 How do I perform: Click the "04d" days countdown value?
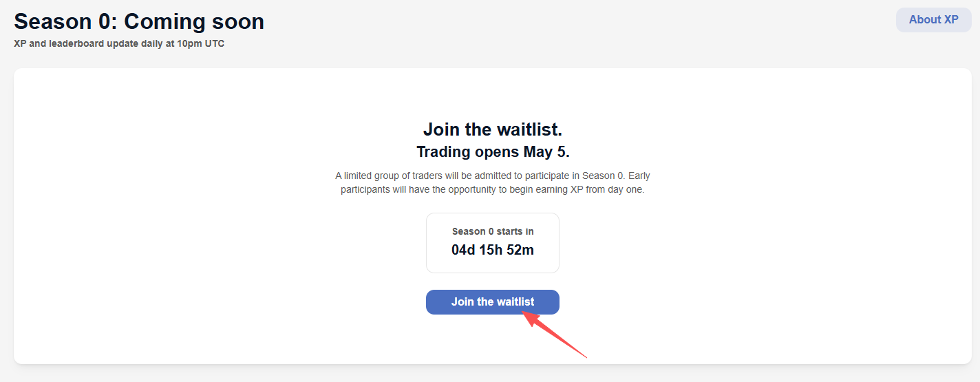pos(465,250)
